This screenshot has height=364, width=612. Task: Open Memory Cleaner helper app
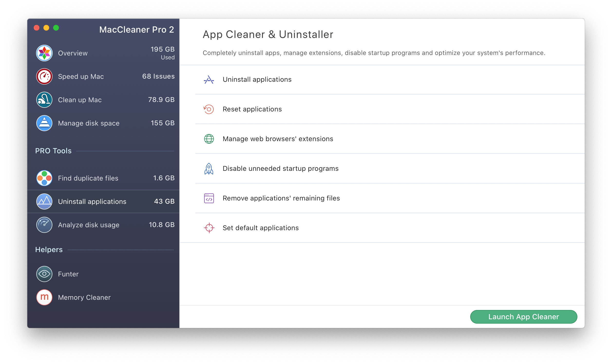tap(85, 298)
